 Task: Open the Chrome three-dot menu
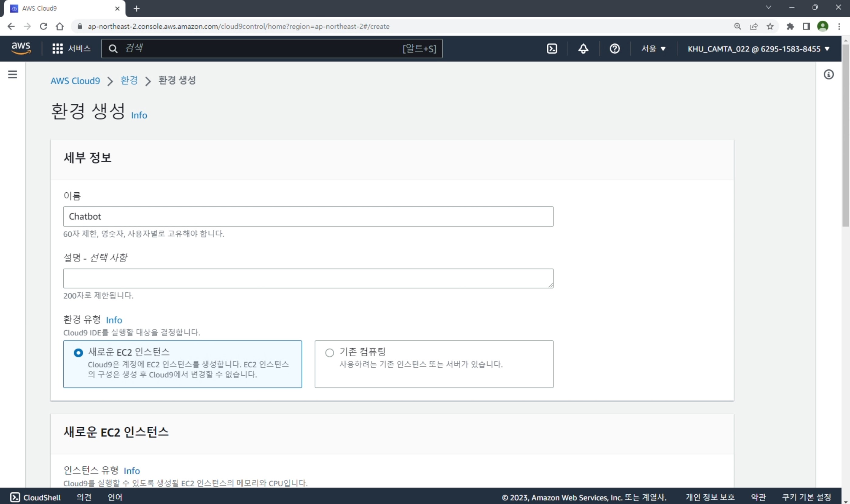coord(839,26)
